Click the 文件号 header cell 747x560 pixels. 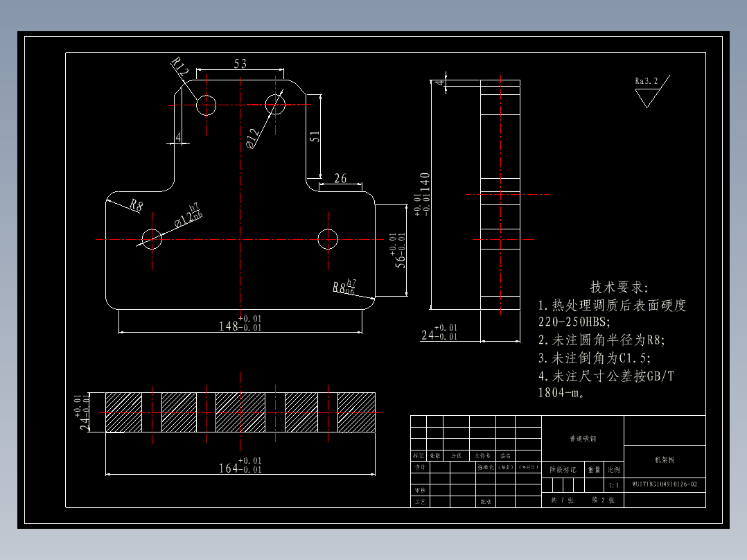[482, 455]
